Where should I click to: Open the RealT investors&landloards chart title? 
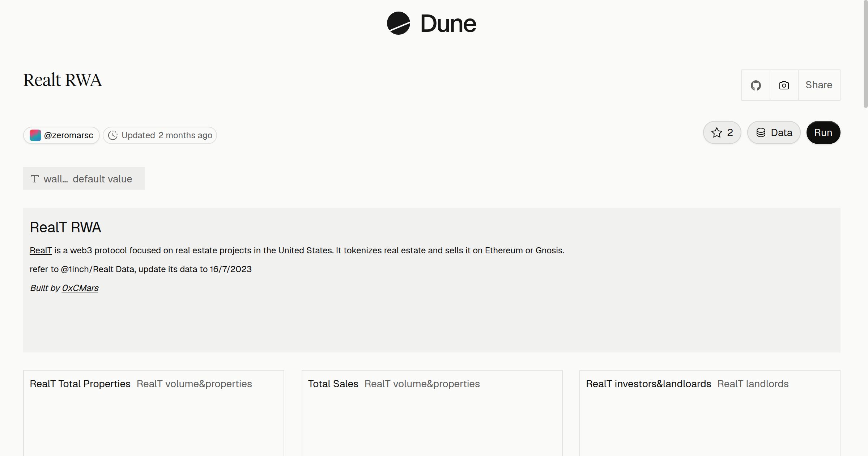[x=648, y=384]
